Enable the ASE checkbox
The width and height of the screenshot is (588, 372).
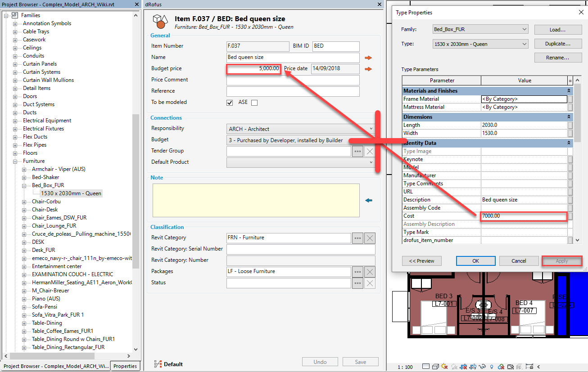pyautogui.click(x=254, y=103)
